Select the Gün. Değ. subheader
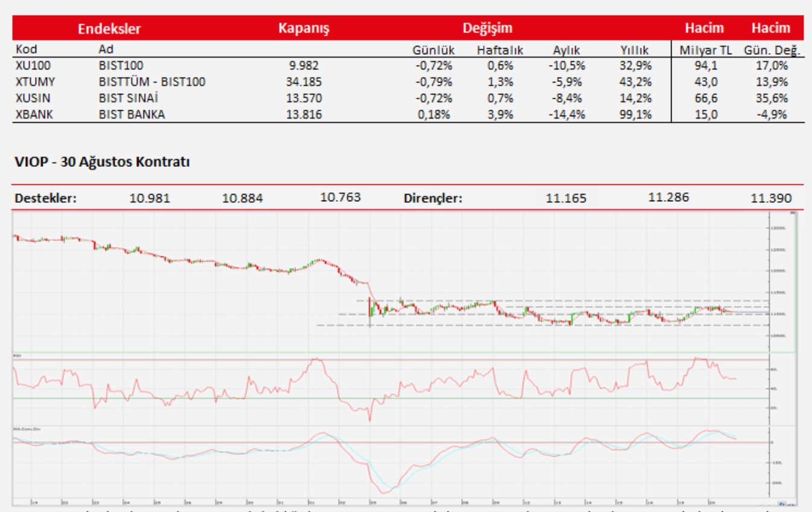This screenshot has width=812, height=512. (x=773, y=51)
